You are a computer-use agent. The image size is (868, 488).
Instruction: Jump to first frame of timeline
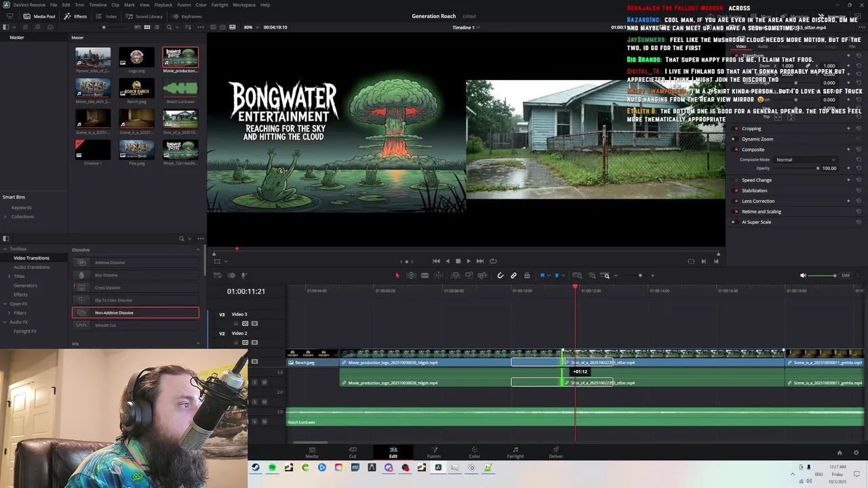(x=436, y=261)
